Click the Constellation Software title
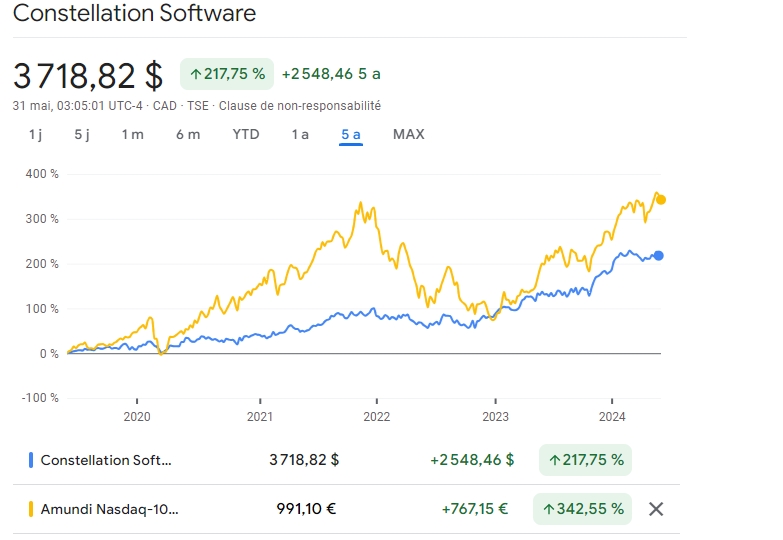783x540 pixels. 134,12
